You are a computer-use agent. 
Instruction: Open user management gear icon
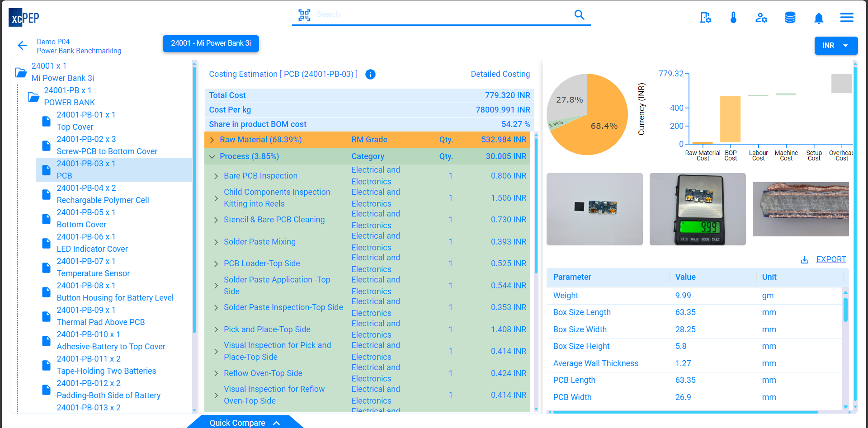pyautogui.click(x=761, y=18)
